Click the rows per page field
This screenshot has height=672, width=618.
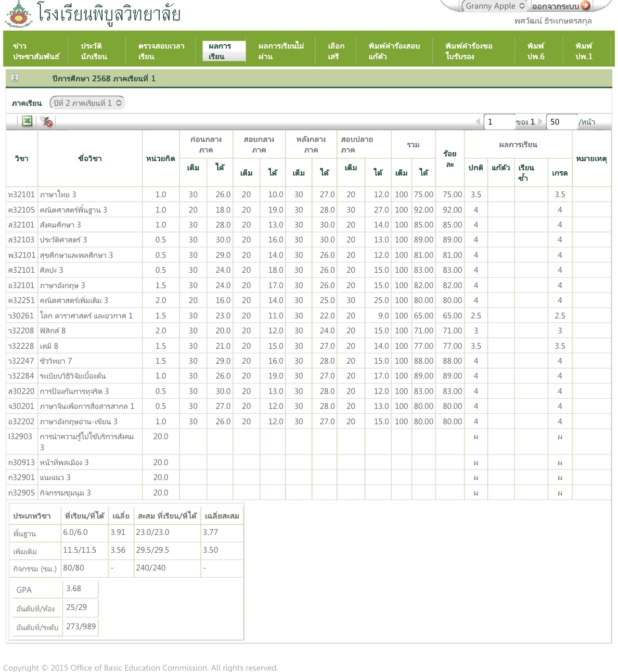click(x=561, y=122)
